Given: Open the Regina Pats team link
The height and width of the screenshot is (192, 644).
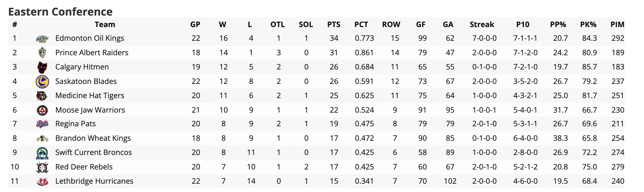Looking at the screenshot, I should click(75, 124).
